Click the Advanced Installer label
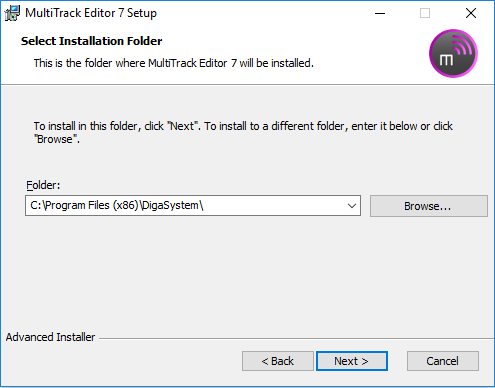Viewport: 495px width, 388px height. point(50,337)
